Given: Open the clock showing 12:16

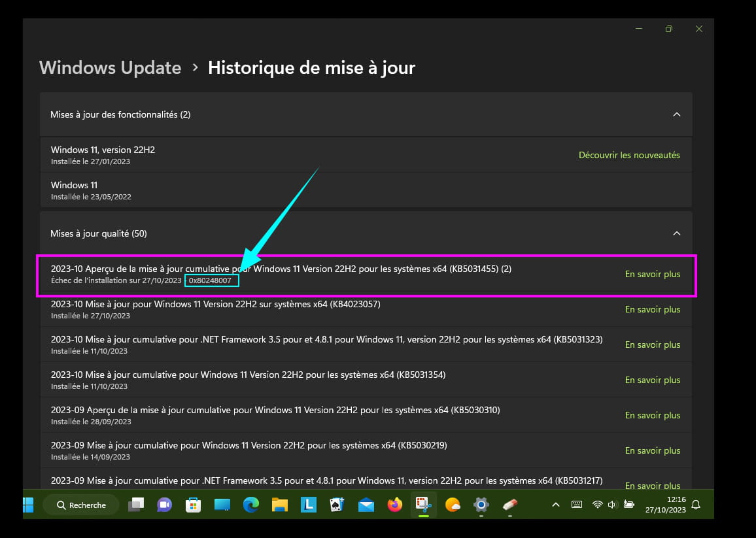Looking at the screenshot, I should click(x=665, y=505).
